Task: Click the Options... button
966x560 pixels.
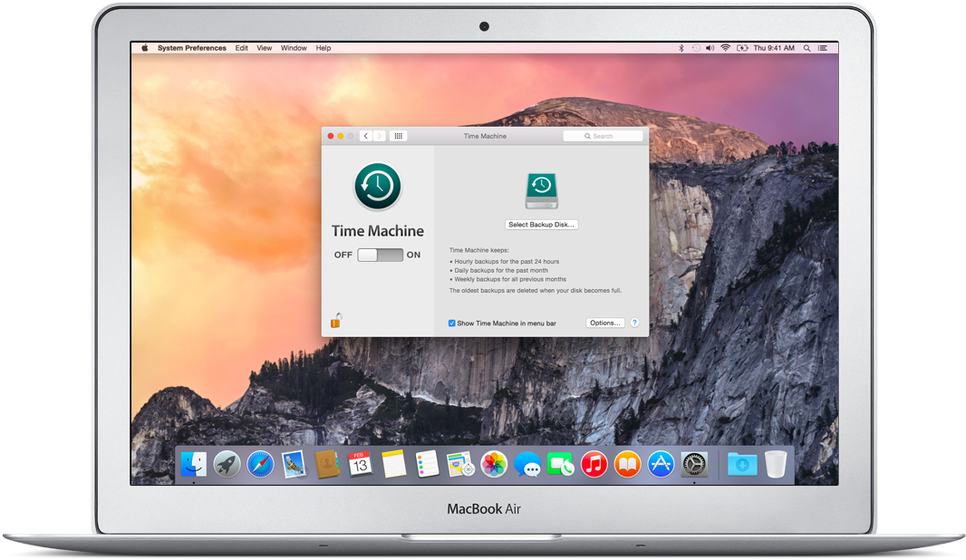Action: pos(605,323)
